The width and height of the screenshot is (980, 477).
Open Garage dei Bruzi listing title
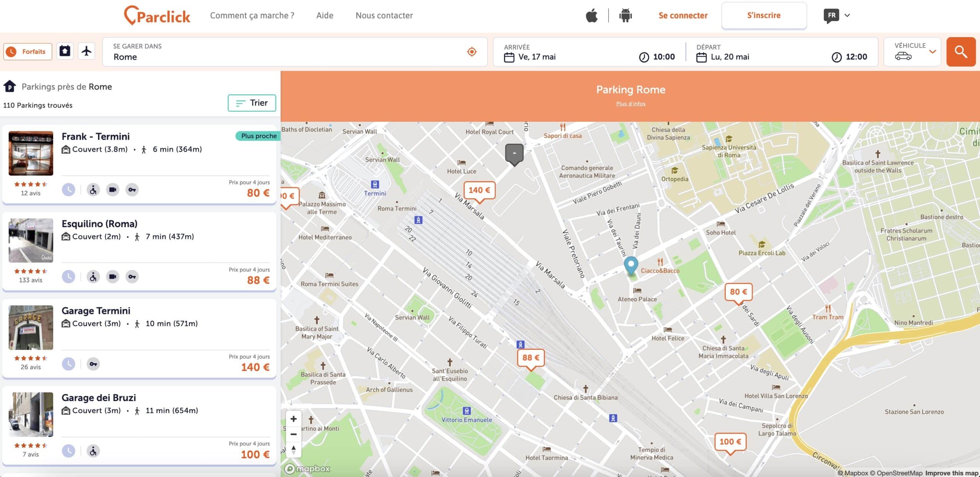pyautogui.click(x=99, y=398)
